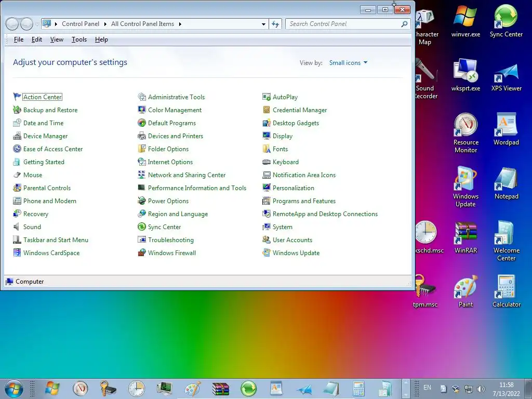
Task: Click the search magnifier icon
Action: [404, 24]
